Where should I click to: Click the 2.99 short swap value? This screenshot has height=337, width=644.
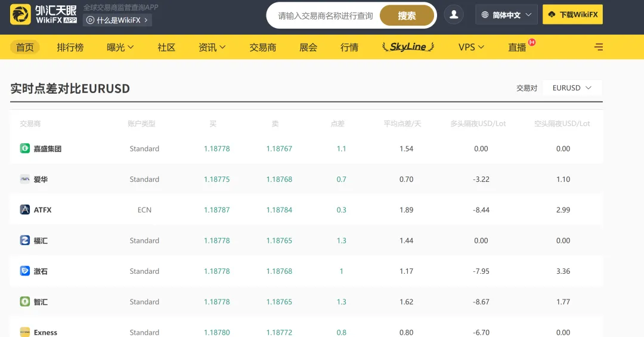click(563, 209)
